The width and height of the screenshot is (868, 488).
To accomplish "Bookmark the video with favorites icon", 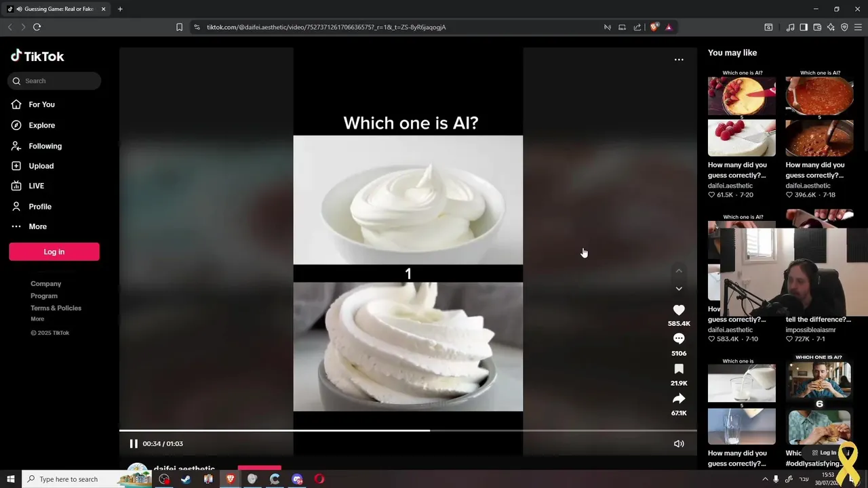I will pyautogui.click(x=679, y=369).
